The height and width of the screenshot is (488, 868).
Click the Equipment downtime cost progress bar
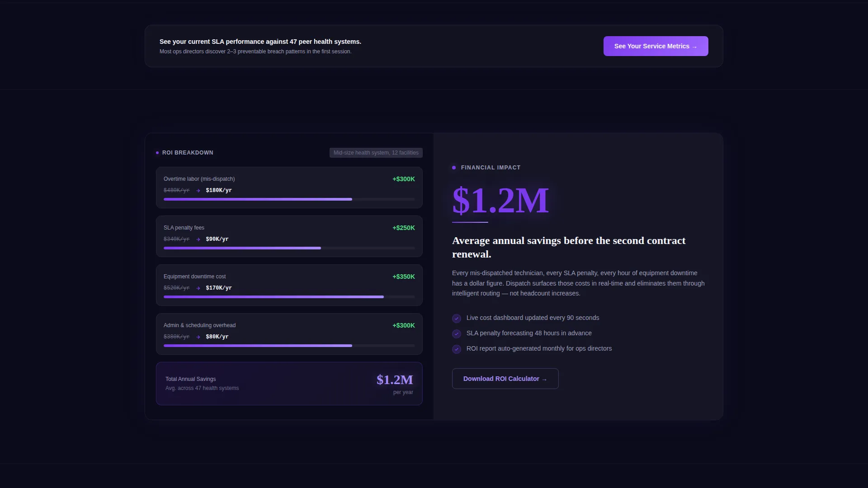[x=289, y=297]
